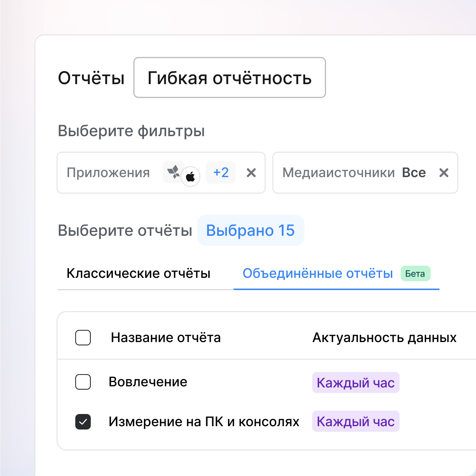Uncheck the Измерение на ПК и консолях checkbox
Viewport: 476px width, 476px height.
click(83, 422)
